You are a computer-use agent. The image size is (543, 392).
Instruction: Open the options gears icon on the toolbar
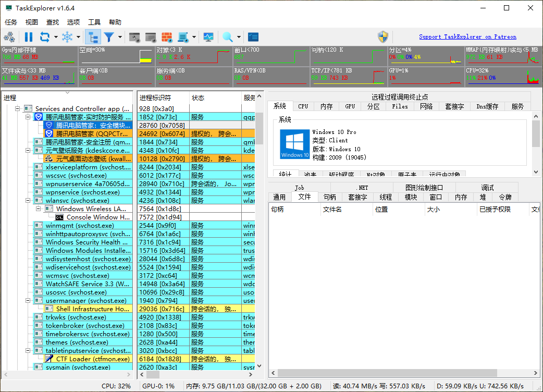click(x=9, y=37)
